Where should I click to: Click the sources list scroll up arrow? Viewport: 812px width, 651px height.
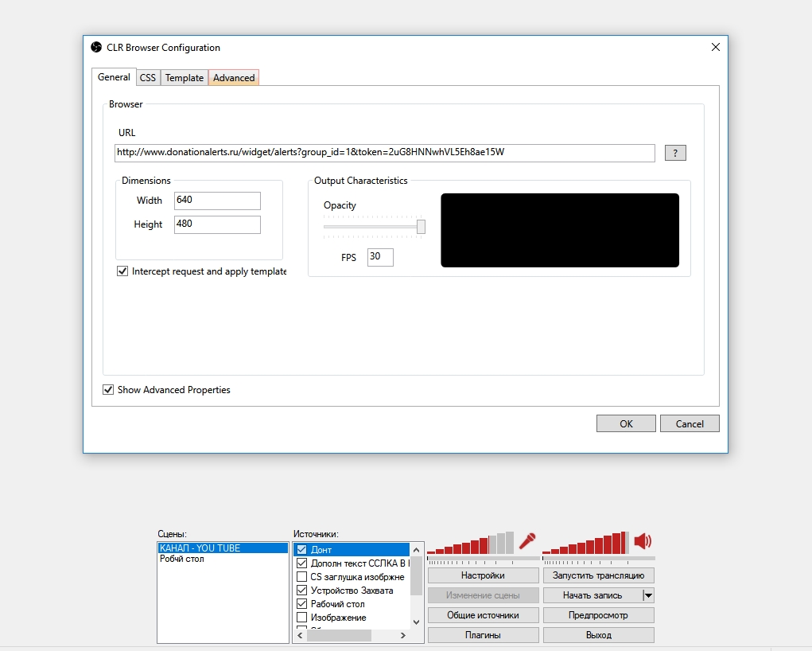[417, 549]
